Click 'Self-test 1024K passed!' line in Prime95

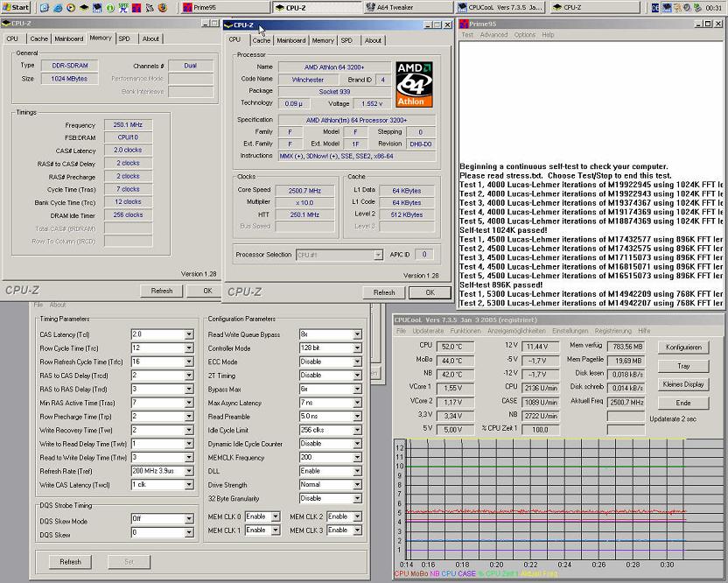click(x=503, y=230)
